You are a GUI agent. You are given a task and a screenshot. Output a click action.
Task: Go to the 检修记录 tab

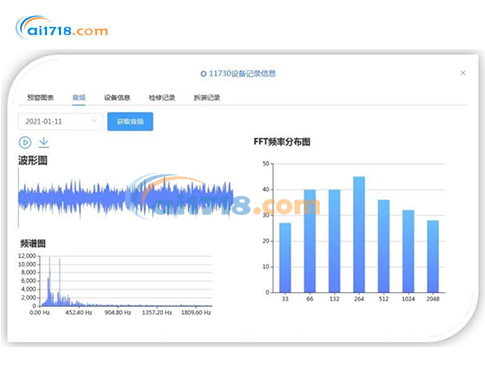(x=162, y=98)
